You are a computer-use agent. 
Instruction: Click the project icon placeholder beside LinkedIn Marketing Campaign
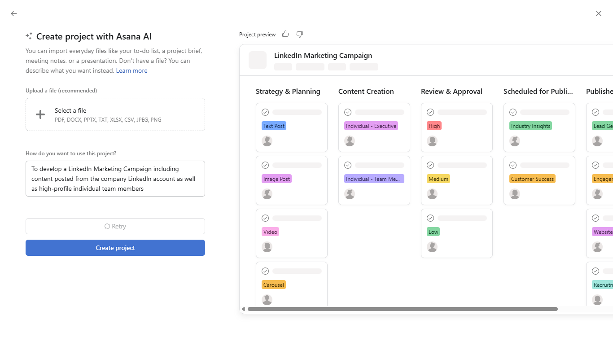[x=257, y=60]
